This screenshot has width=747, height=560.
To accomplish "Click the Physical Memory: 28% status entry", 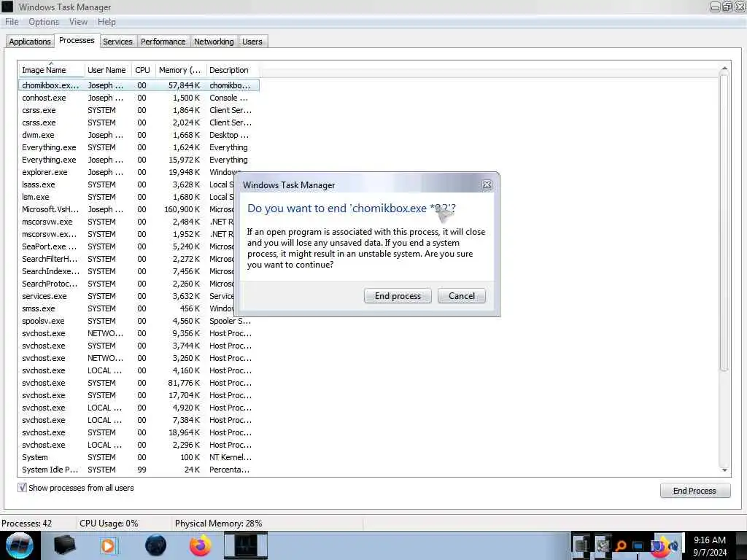I will tap(218, 524).
